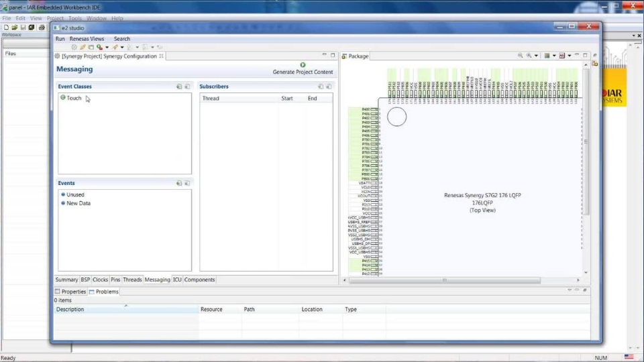Click Generate Project Content
Screen dimensions: 644x362
pos(303,72)
